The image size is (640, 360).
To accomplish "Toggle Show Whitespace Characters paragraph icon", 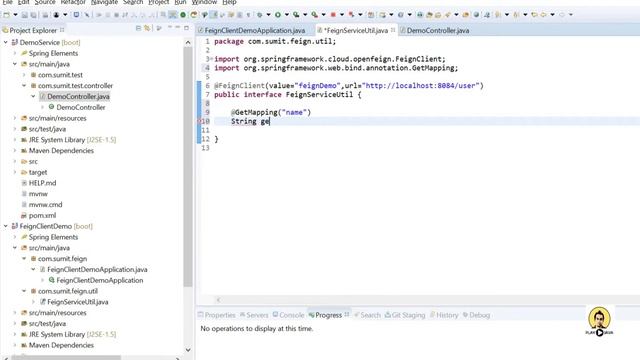I will 248,15.
